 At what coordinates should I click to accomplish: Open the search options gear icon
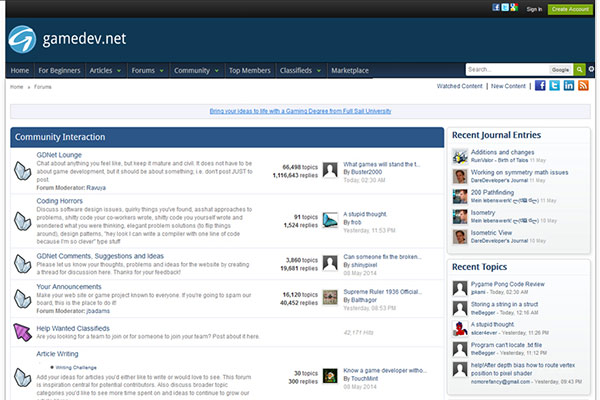click(591, 69)
